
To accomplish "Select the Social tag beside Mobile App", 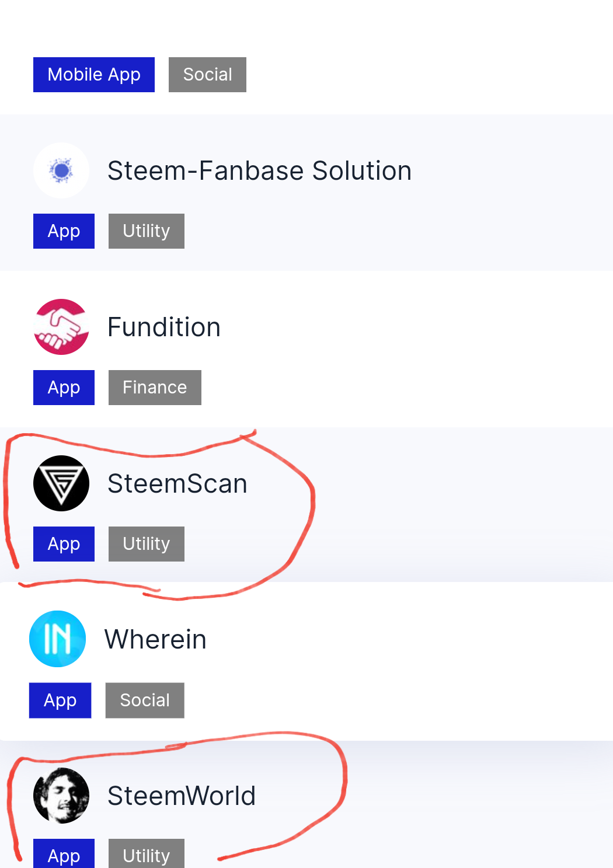I will click(207, 75).
